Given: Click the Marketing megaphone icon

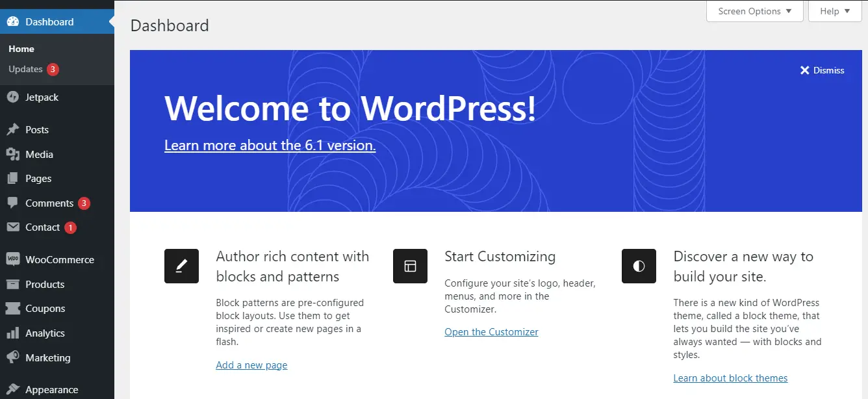Looking at the screenshot, I should [12, 358].
